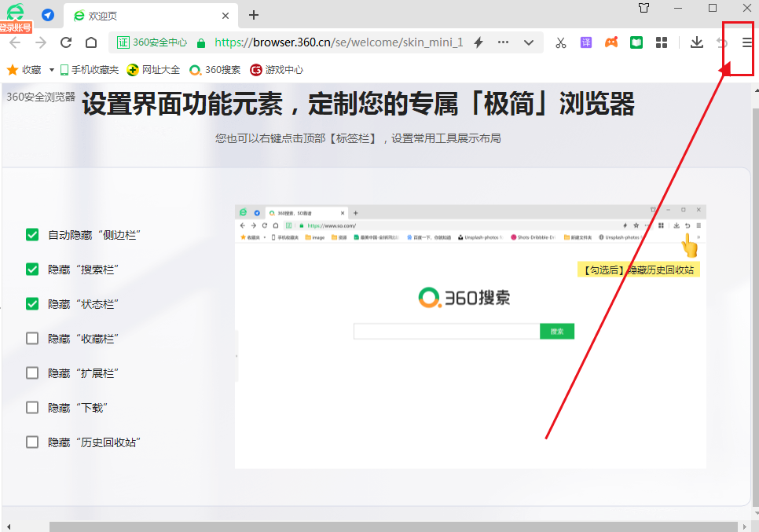
Task: Click the lightning speed mode icon
Action: (478, 42)
